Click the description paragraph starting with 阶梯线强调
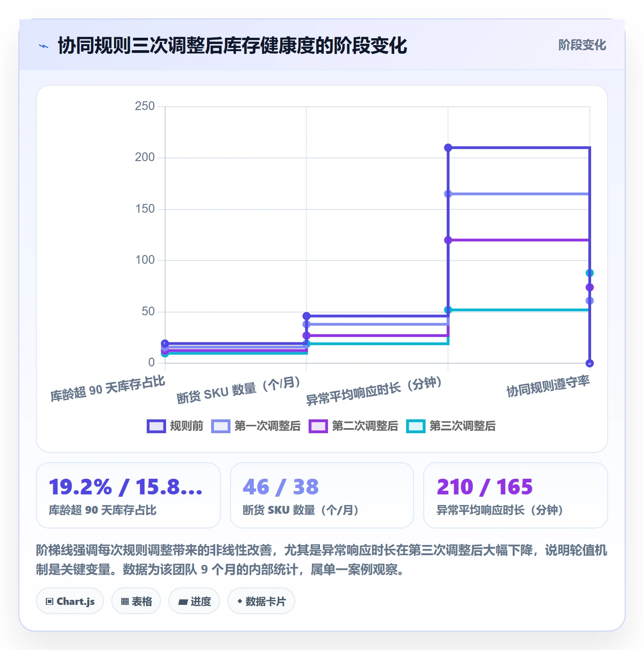This screenshot has width=644, height=650. 322,560
